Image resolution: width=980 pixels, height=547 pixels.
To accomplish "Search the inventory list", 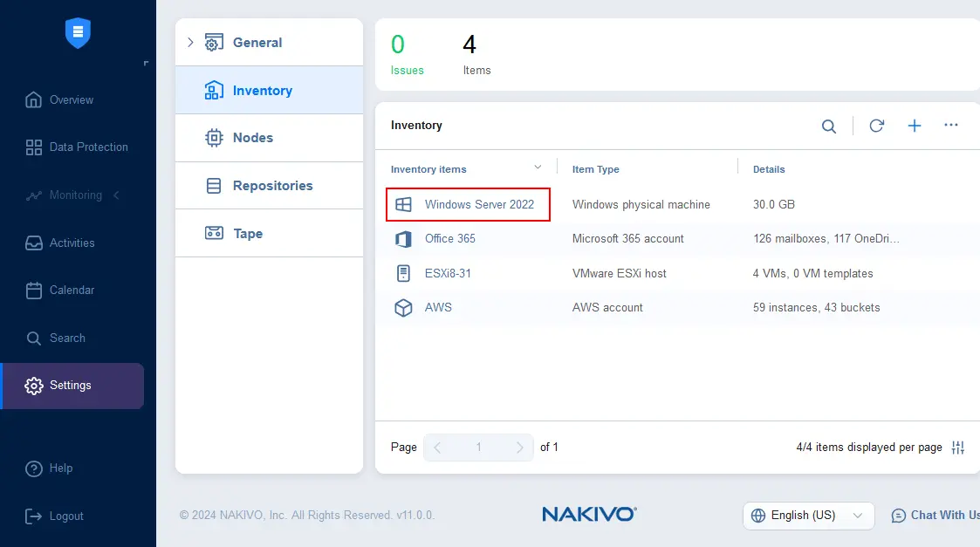I will (x=829, y=126).
